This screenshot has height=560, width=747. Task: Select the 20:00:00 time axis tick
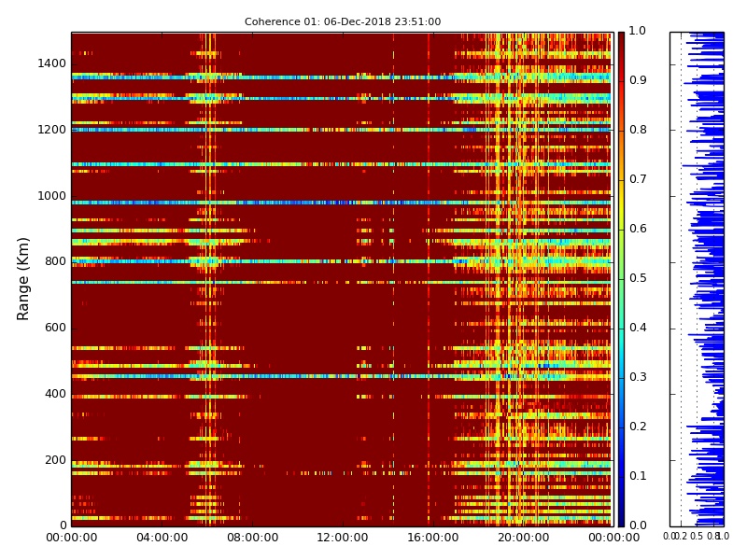coord(523,538)
